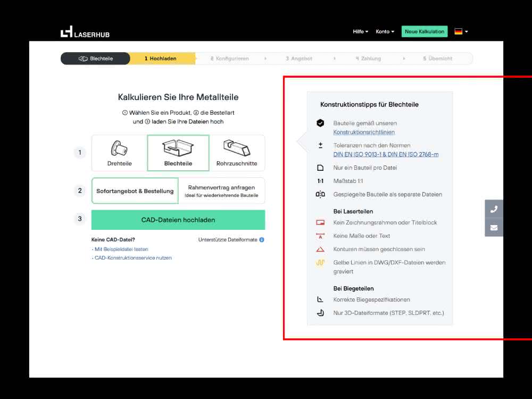Open CAD-Konstruktionsservice nutzen link
Image resolution: width=532 pixels, height=399 pixels.
coord(132,258)
